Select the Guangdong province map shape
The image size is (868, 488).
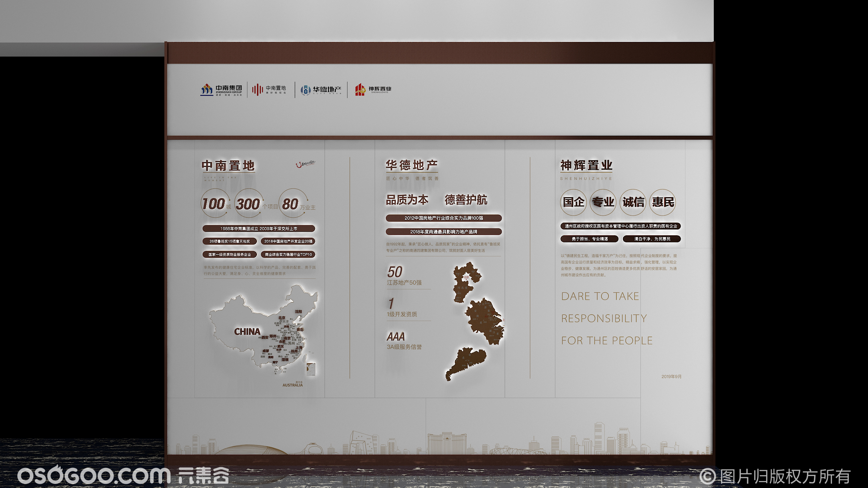pos(466,364)
